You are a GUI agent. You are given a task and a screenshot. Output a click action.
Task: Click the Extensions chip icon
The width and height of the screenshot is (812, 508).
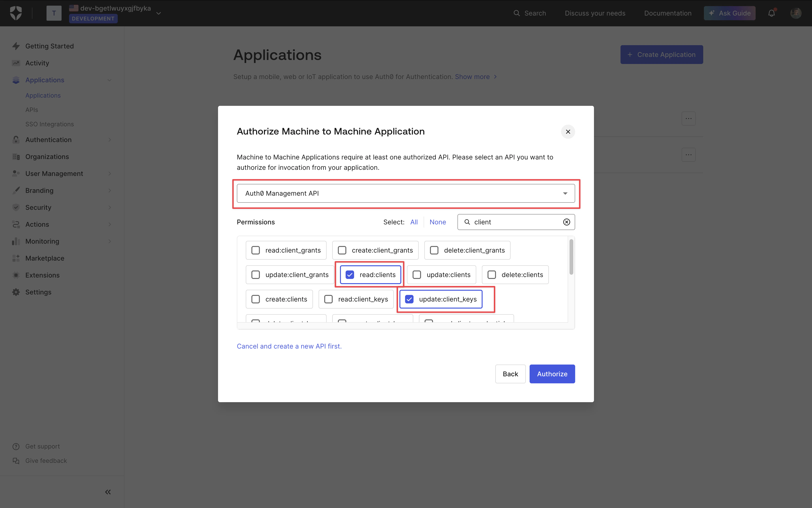click(x=16, y=275)
